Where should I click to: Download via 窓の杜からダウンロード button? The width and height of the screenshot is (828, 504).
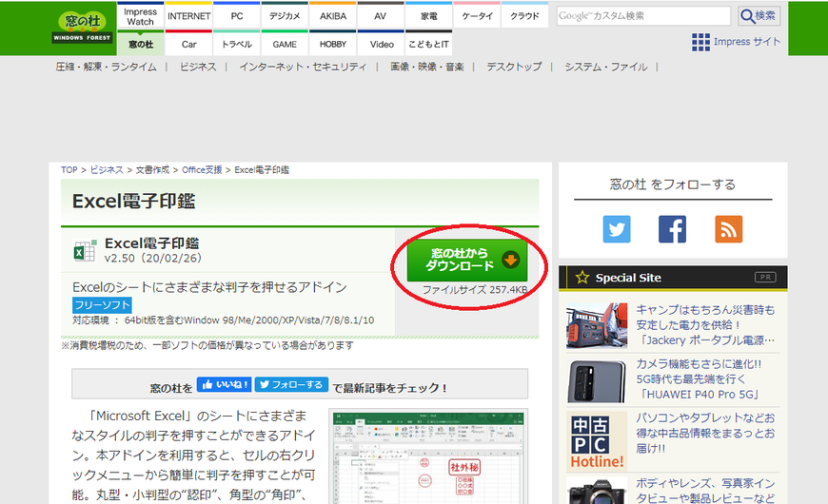pos(466,261)
